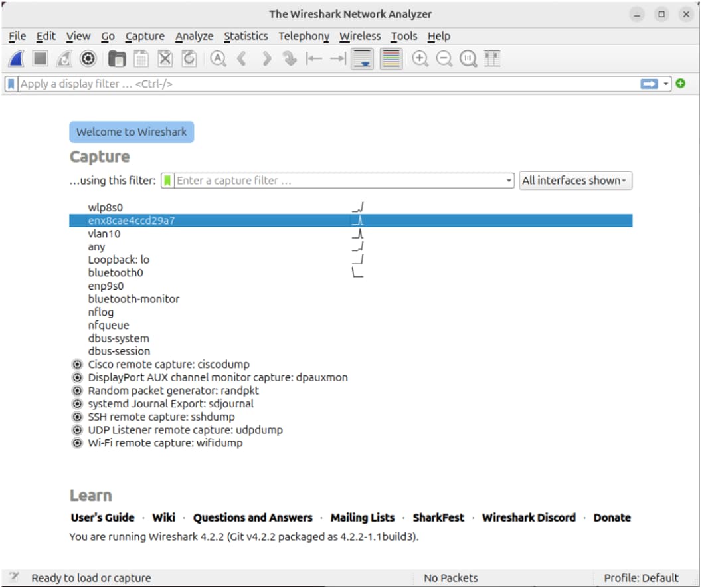The height and width of the screenshot is (588, 702).
Task: Toggle auto-scroll during live capture
Action: (363, 59)
